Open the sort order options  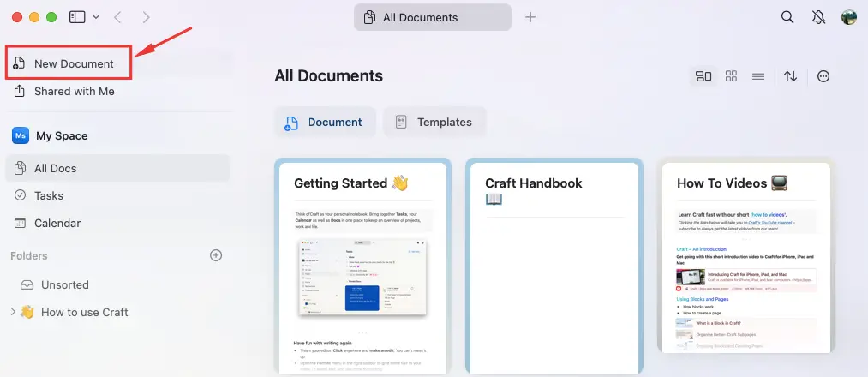pos(791,76)
